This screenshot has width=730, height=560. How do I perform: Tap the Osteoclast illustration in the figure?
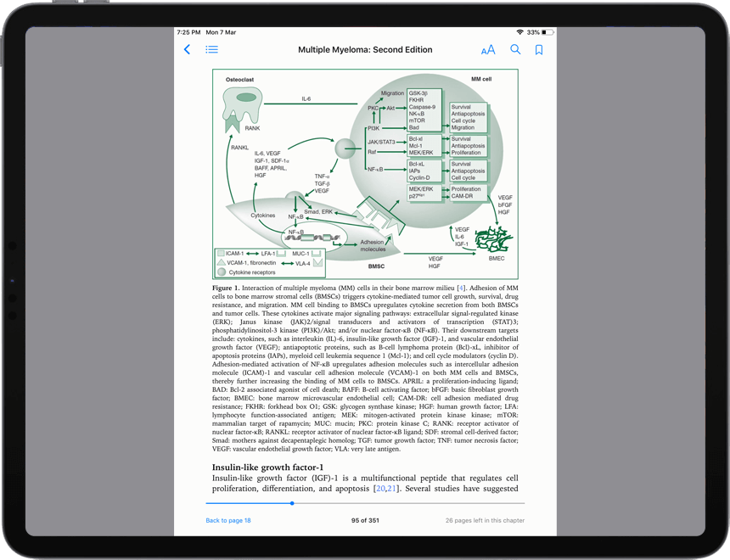pyautogui.click(x=244, y=108)
